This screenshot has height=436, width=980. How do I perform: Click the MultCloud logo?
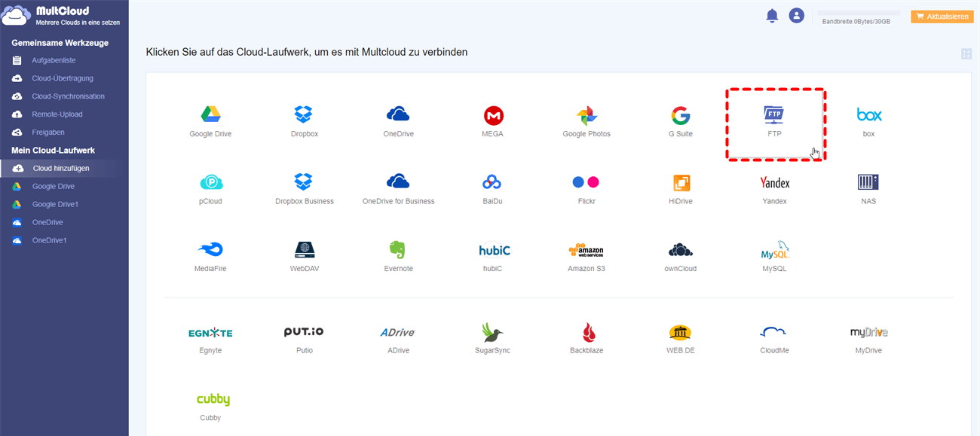click(61, 16)
